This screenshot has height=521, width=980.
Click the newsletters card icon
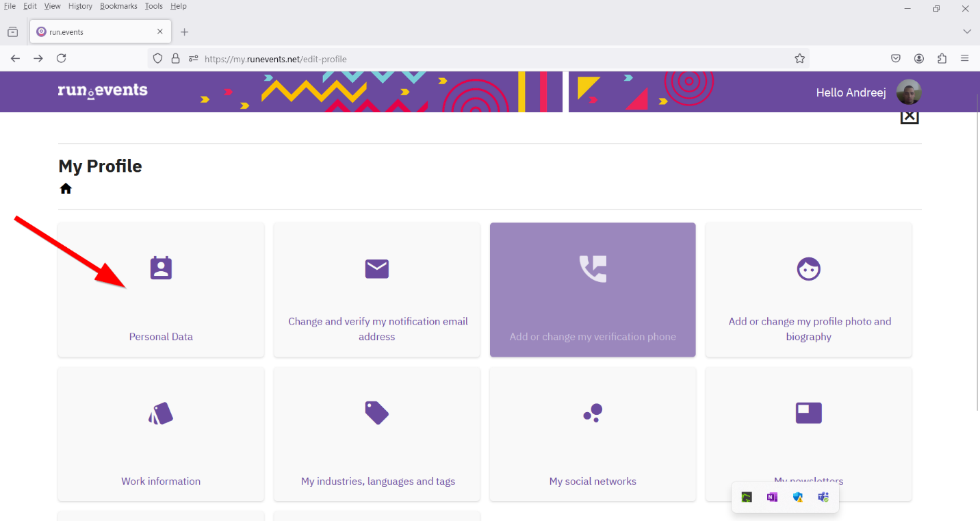(809, 413)
